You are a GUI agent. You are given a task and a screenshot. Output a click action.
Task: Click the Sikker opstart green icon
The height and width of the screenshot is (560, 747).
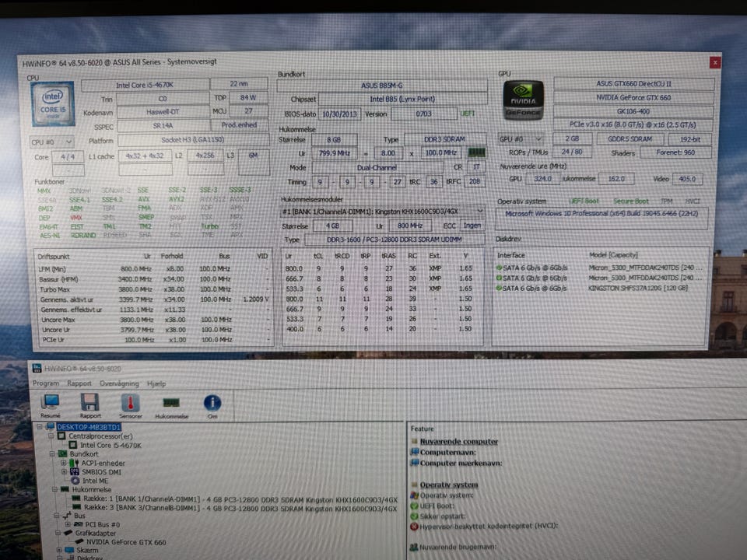pyautogui.click(x=414, y=516)
